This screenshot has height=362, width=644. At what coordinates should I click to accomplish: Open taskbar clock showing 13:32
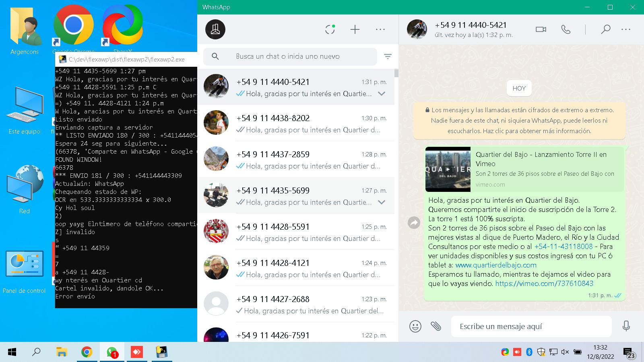(600, 352)
